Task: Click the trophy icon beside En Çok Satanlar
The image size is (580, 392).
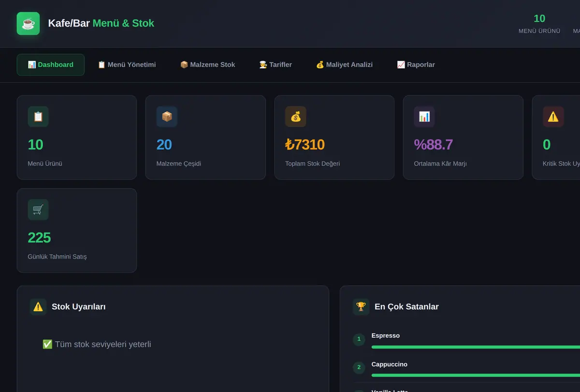Action: coord(361,306)
